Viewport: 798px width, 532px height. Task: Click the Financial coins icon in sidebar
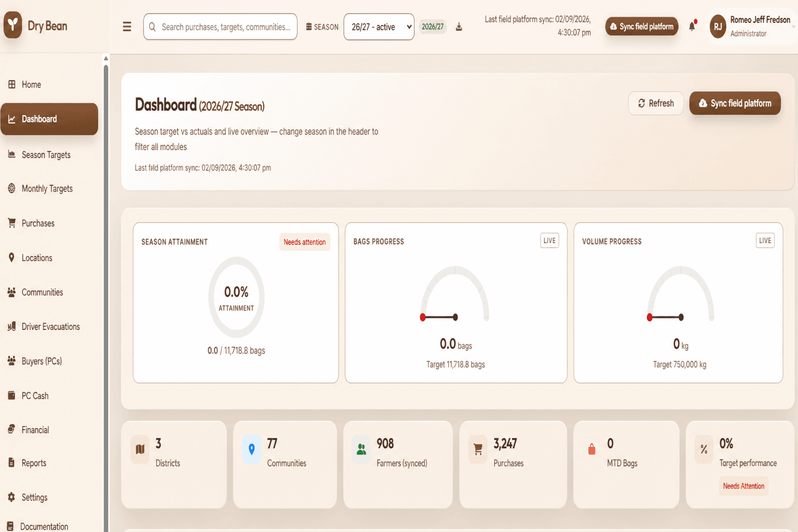[11, 430]
